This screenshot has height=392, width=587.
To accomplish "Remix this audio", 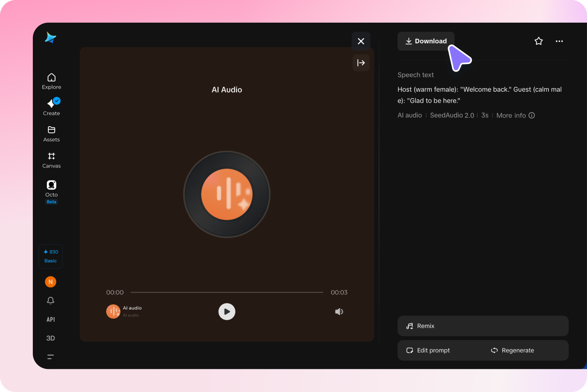I will click(483, 326).
